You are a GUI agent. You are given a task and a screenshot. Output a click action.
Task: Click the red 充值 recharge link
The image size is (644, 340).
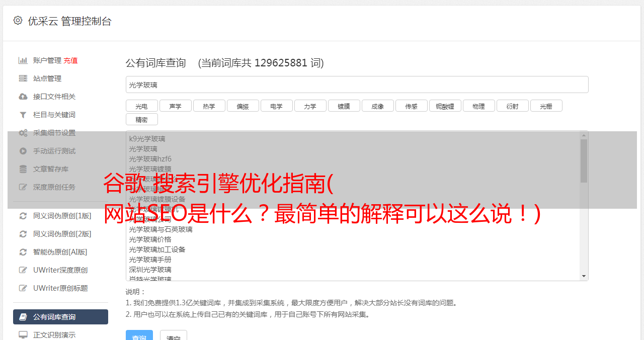point(70,60)
